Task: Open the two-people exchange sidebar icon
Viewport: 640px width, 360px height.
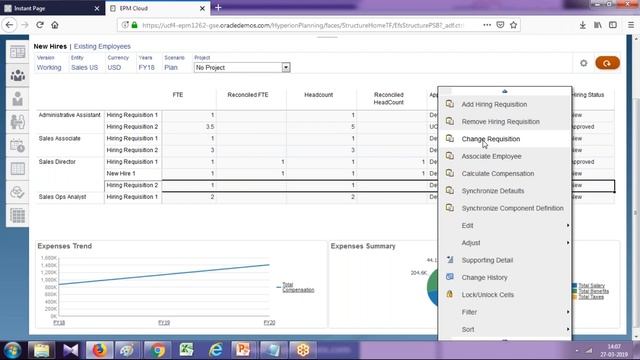Action: 18,122
